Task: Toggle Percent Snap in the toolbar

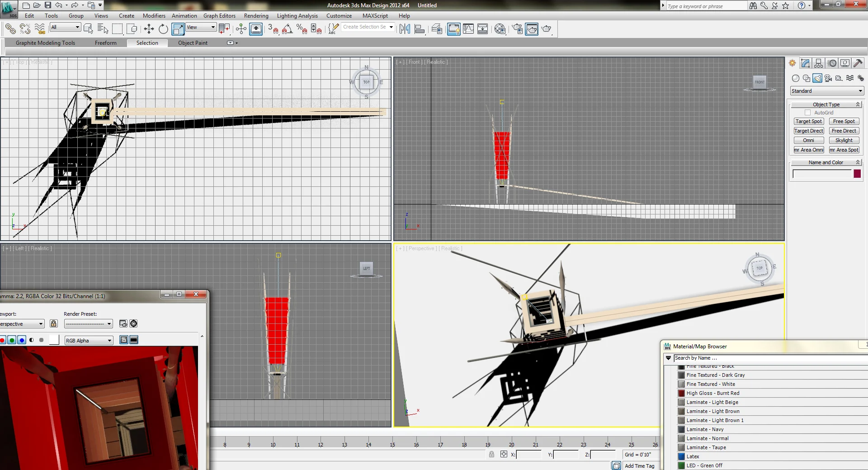Action: (302, 29)
